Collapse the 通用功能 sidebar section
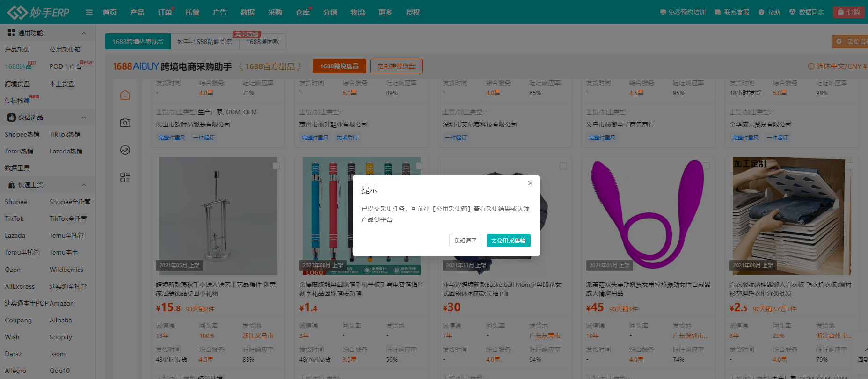Image resolution: width=868 pixels, height=379 pixels. [84, 33]
